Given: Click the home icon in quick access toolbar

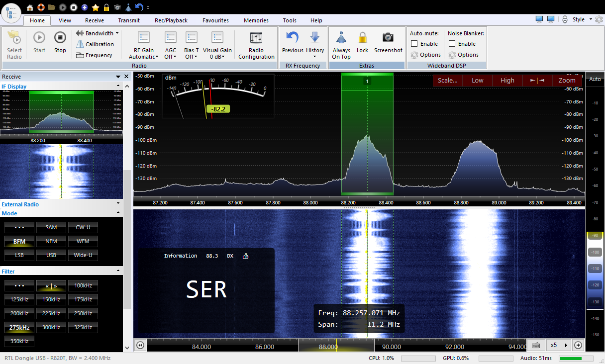Looking at the screenshot, I should pyautogui.click(x=30, y=7).
